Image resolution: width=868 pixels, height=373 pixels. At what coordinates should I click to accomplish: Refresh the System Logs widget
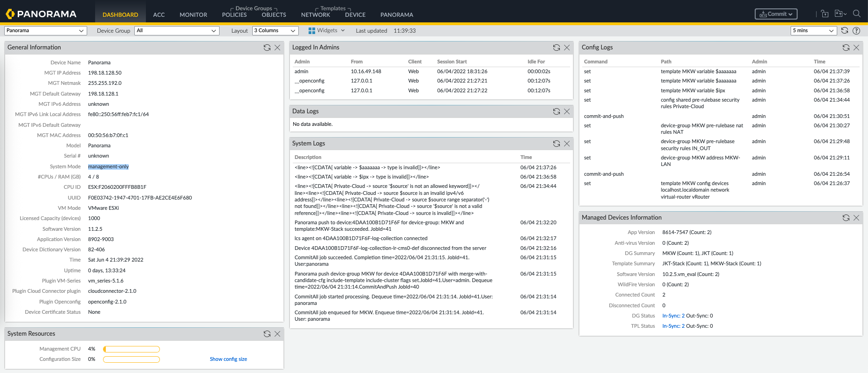(557, 144)
